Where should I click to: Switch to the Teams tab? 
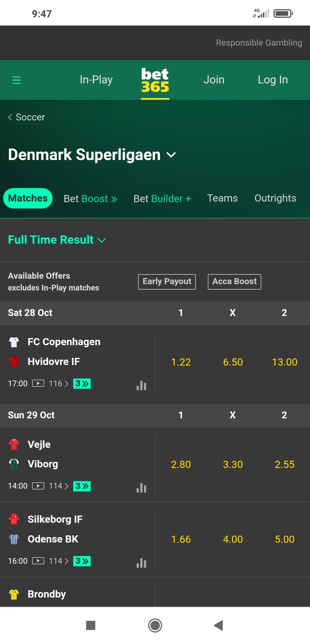222,198
